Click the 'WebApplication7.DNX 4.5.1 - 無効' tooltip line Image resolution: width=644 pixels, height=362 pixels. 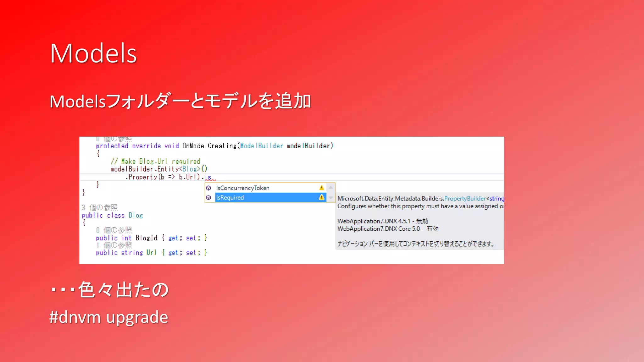(383, 221)
